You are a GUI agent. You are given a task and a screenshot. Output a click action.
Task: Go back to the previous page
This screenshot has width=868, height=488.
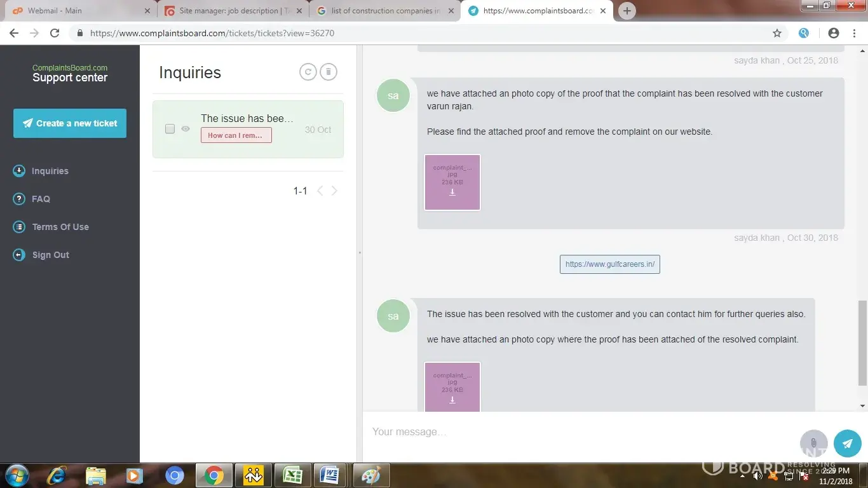tap(14, 33)
